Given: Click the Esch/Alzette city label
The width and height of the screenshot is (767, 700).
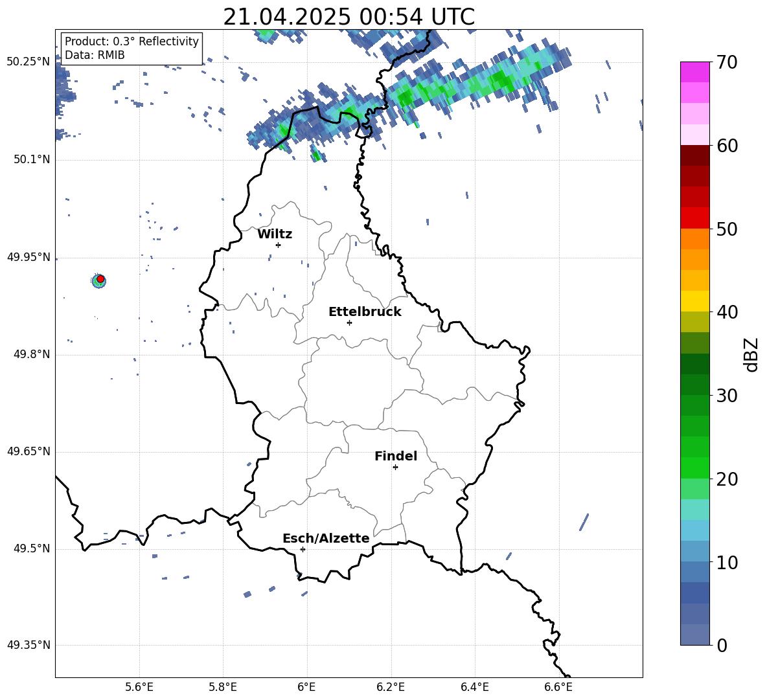Looking at the screenshot, I should coord(326,538).
